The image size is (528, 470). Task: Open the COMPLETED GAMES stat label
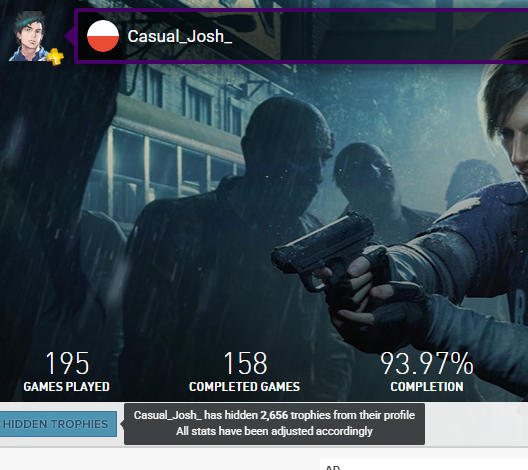[244, 387]
